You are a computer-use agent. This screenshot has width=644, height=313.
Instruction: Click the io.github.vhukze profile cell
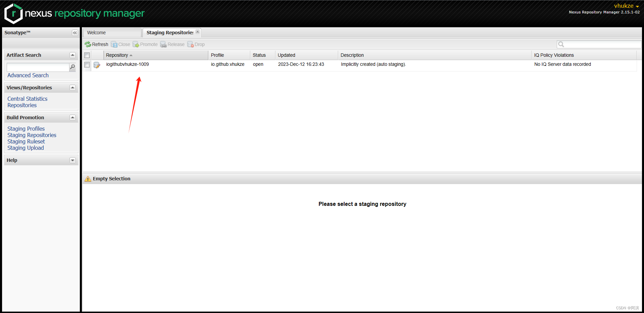click(x=228, y=64)
